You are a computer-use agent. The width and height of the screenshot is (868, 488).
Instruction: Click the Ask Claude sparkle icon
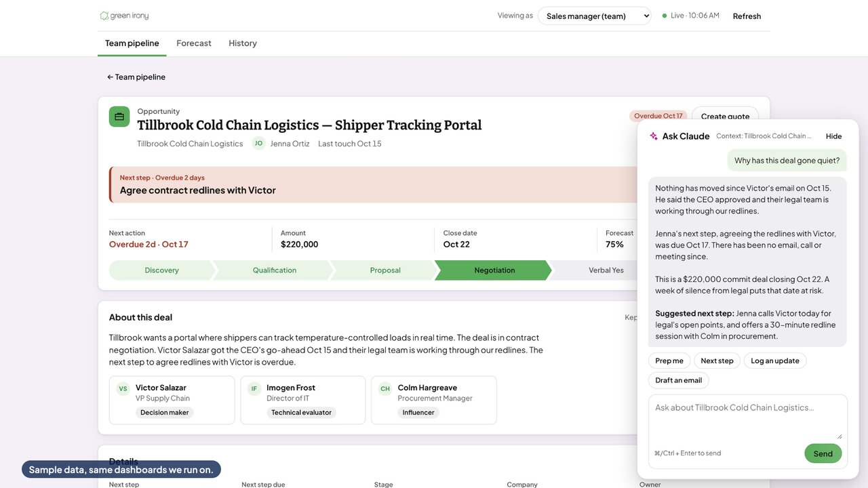click(x=654, y=136)
